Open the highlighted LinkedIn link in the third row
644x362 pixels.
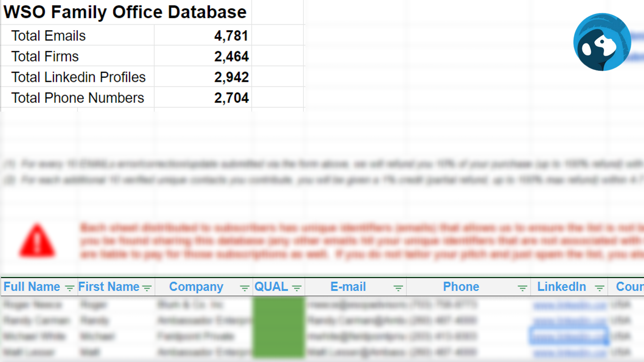(x=568, y=336)
